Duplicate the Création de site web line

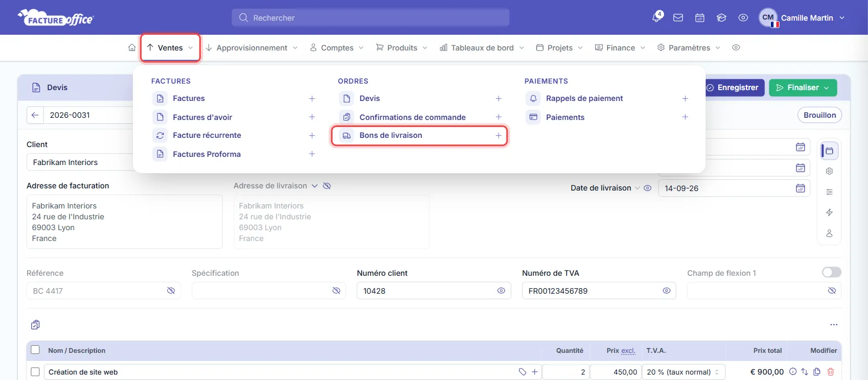tap(817, 372)
